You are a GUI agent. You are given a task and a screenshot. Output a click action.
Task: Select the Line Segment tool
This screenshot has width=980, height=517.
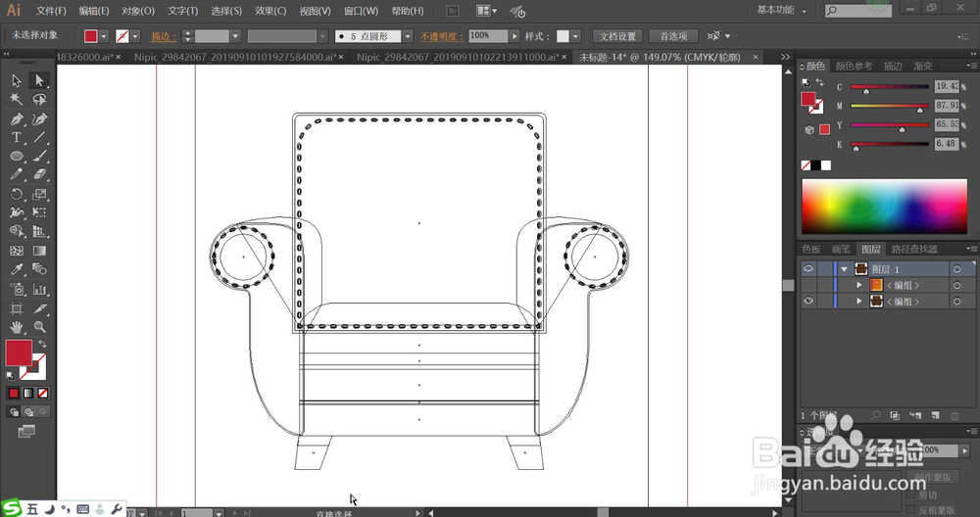(39, 137)
